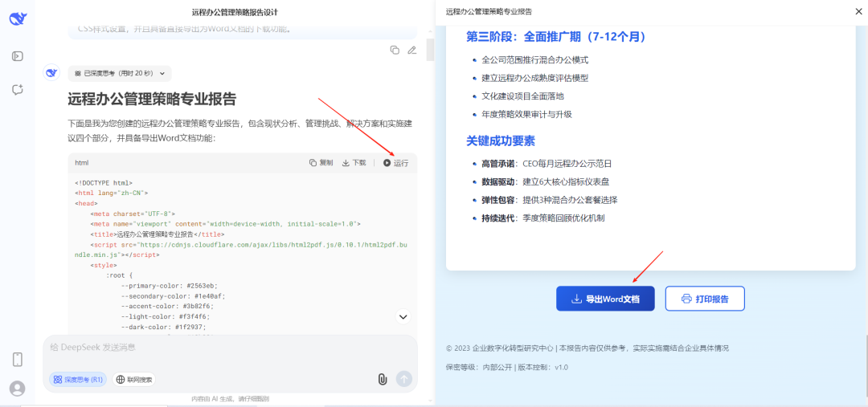The width and height of the screenshot is (868, 407).
Task: Click the DeepSeek whale logo in sidebar
Action: [18, 19]
